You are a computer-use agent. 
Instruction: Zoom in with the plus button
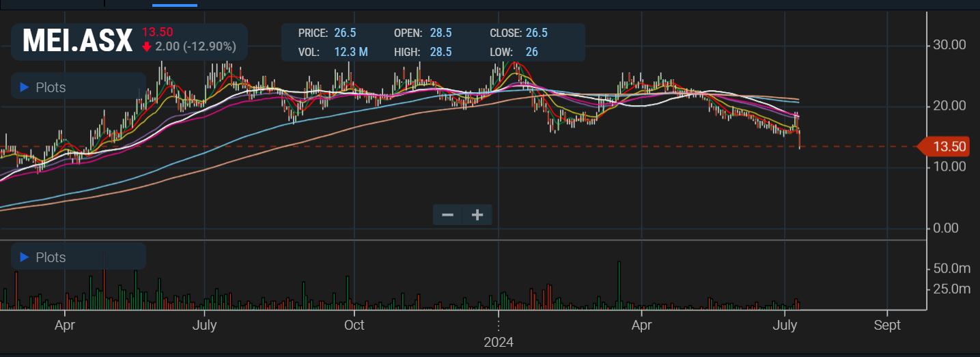tap(477, 215)
